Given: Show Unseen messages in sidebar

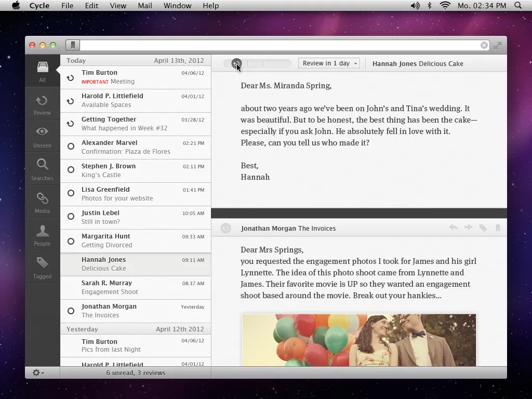Looking at the screenshot, I should click(x=43, y=137).
